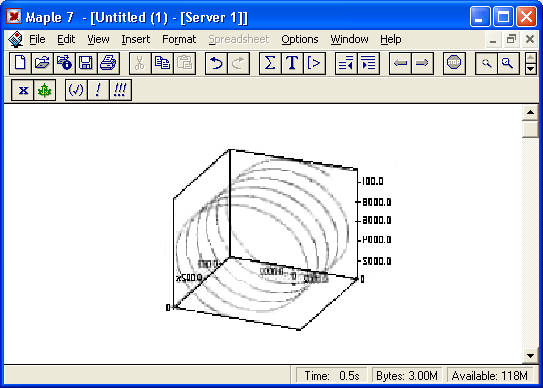Print the worksheet using the printer icon

click(108, 63)
